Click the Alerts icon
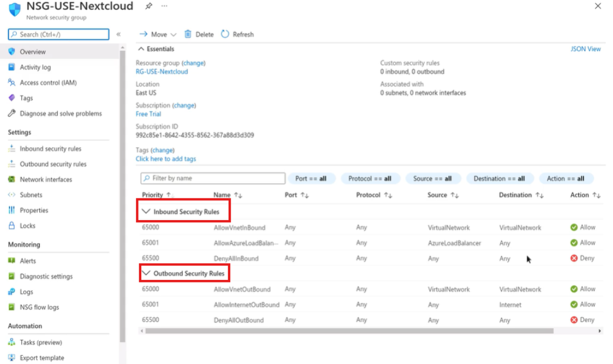 tap(12, 261)
